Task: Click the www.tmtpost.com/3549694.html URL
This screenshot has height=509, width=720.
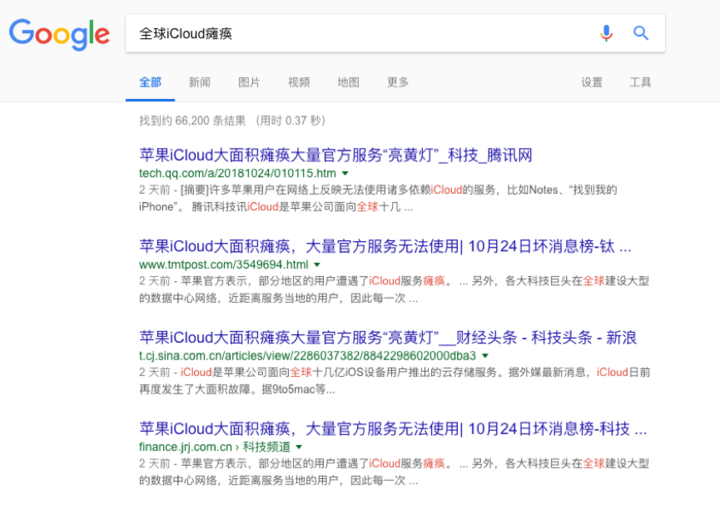Action: [224, 265]
